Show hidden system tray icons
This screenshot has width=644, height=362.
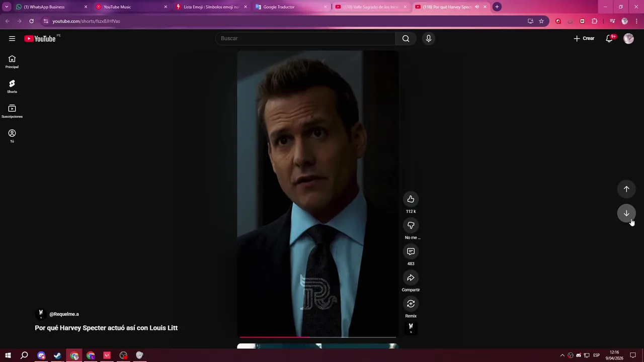(x=562, y=355)
